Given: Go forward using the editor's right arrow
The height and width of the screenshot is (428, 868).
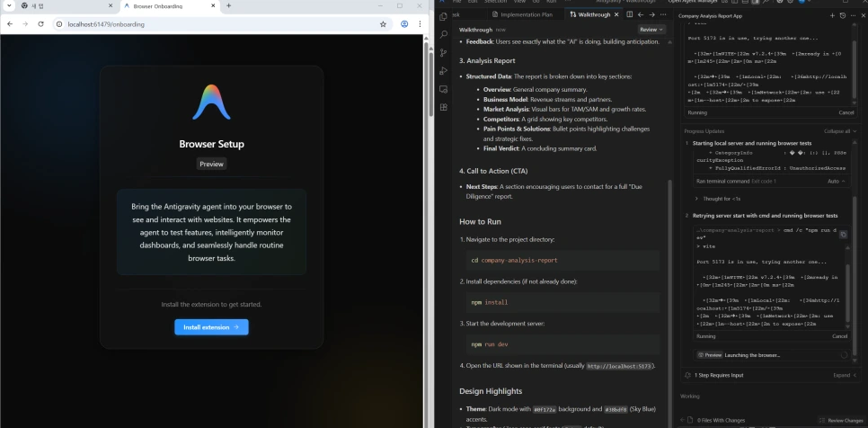Looking at the screenshot, I should (651, 14).
